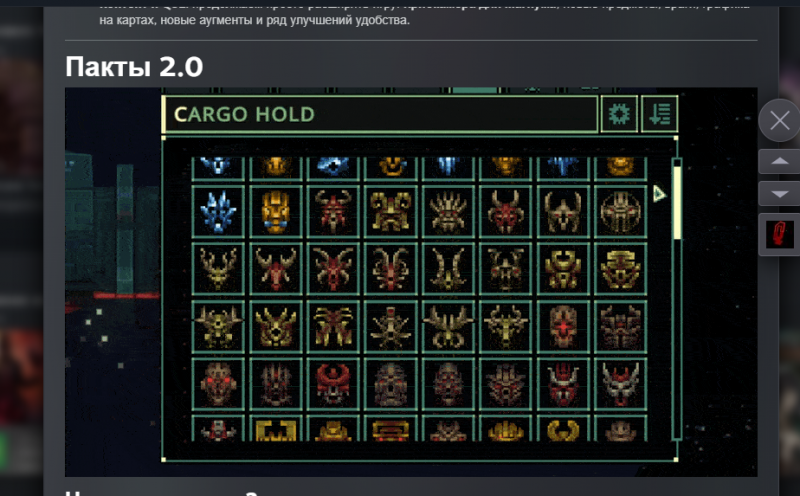The height and width of the screenshot is (496, 800).
Task: Click the Пакты 2.0 heading
Action: [134, 67]
